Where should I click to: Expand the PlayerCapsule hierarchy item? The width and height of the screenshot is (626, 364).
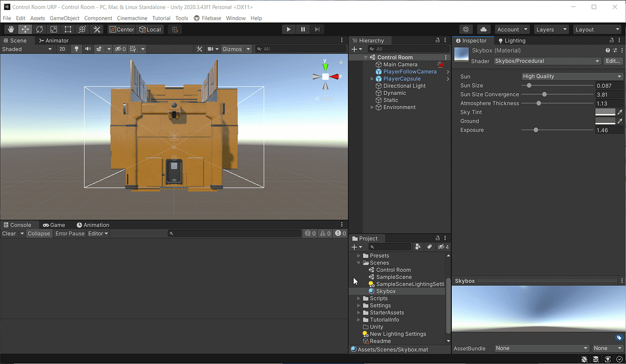pyautogui.click(x=372, y=78)
